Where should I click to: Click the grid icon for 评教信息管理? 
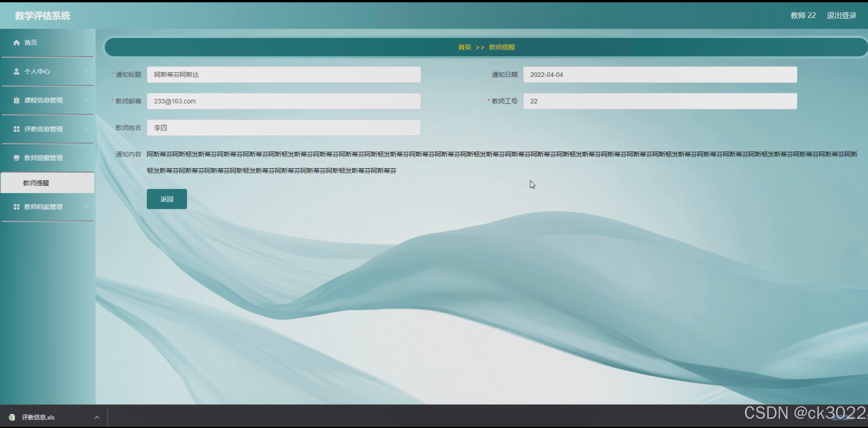pyautogui.click(x=17, y=129)
